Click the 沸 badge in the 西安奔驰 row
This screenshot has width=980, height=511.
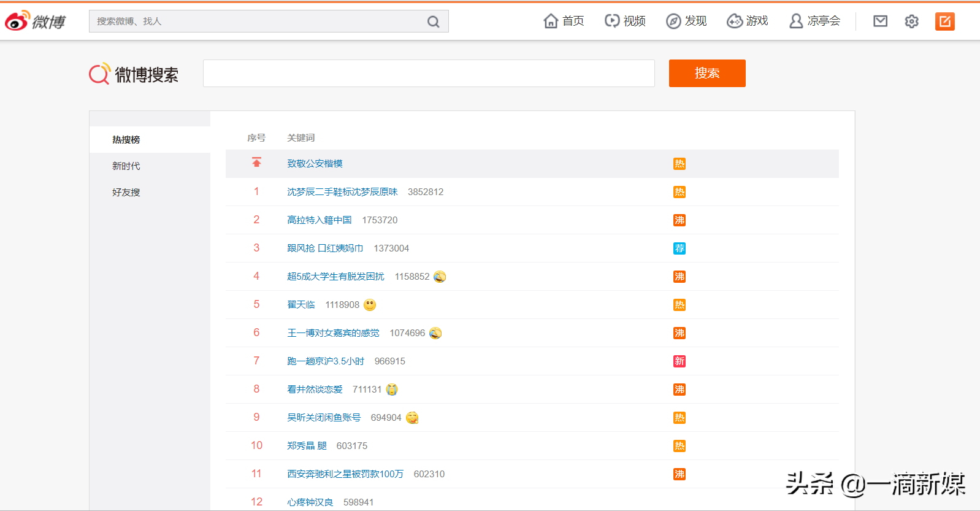click(679, 474)
